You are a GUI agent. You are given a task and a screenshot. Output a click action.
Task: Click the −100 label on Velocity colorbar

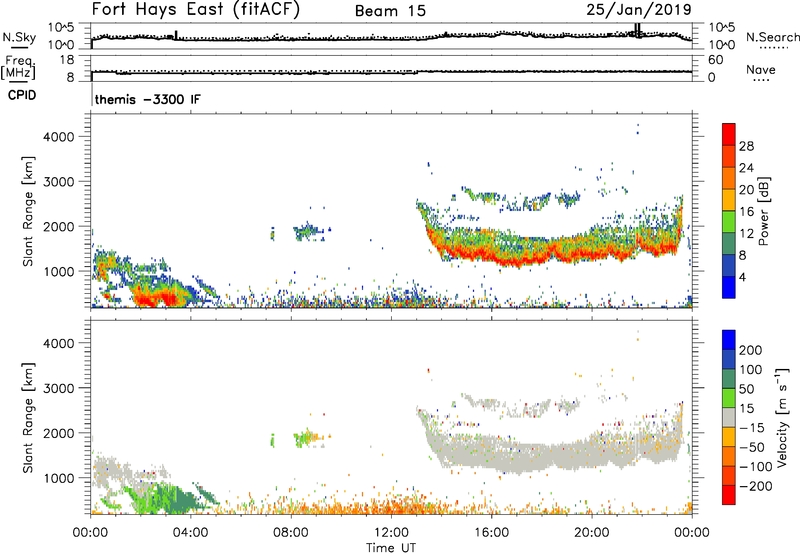coord(756,466)
